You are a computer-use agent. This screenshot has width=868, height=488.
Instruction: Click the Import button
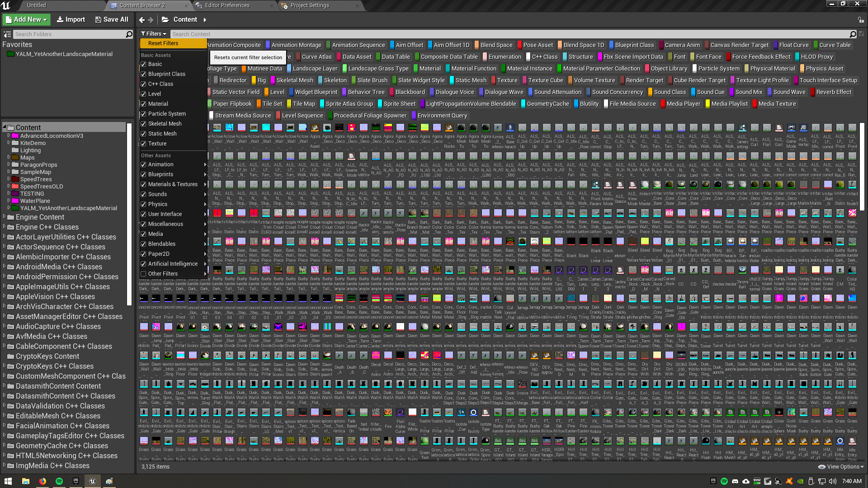pyautogui.click(x=71, y=20)
